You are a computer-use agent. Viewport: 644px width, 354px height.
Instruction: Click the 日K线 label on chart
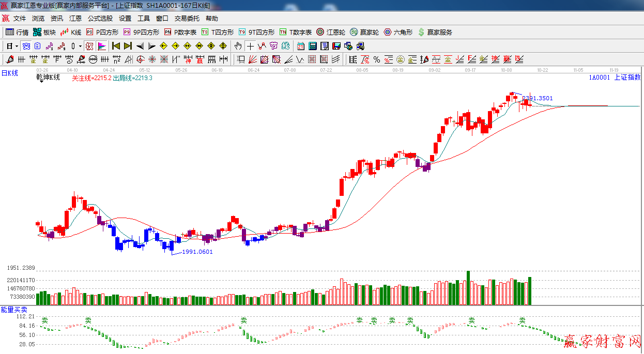9,73
